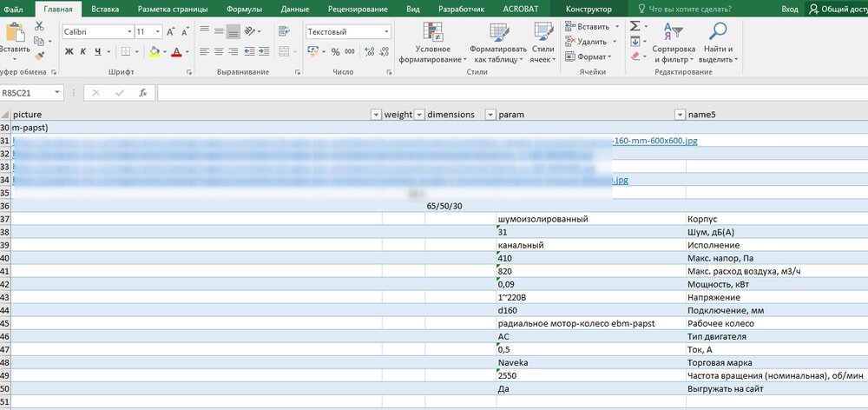Click the Вход sign-in link
868x410 pixels.
coord(789,9)
